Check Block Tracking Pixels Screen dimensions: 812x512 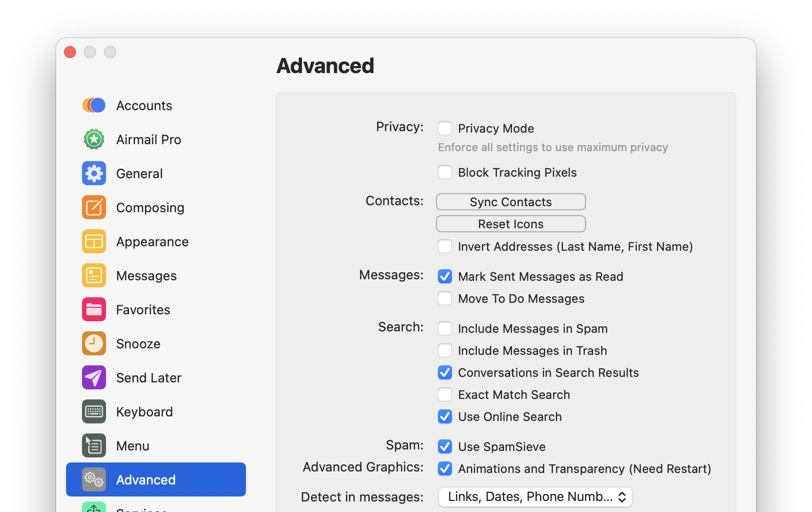pyautogui.click(x=445, y=172)
